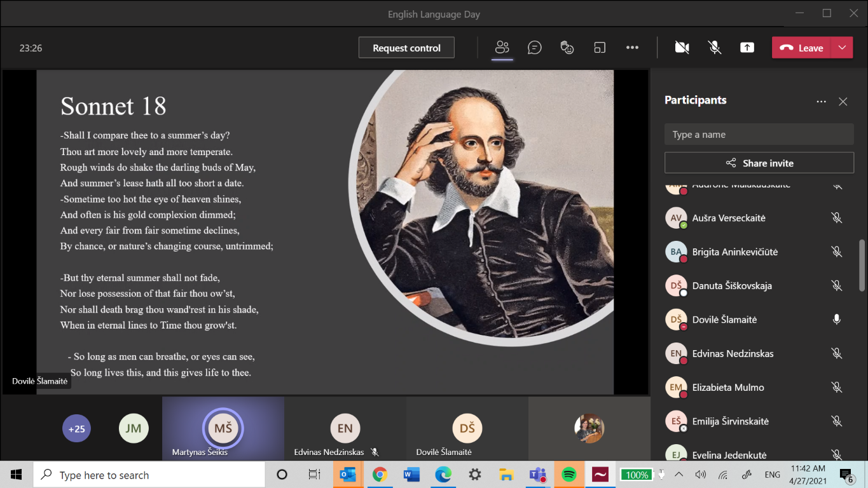Select Aušra Verseckaitė in the participants list

[729, 218]
